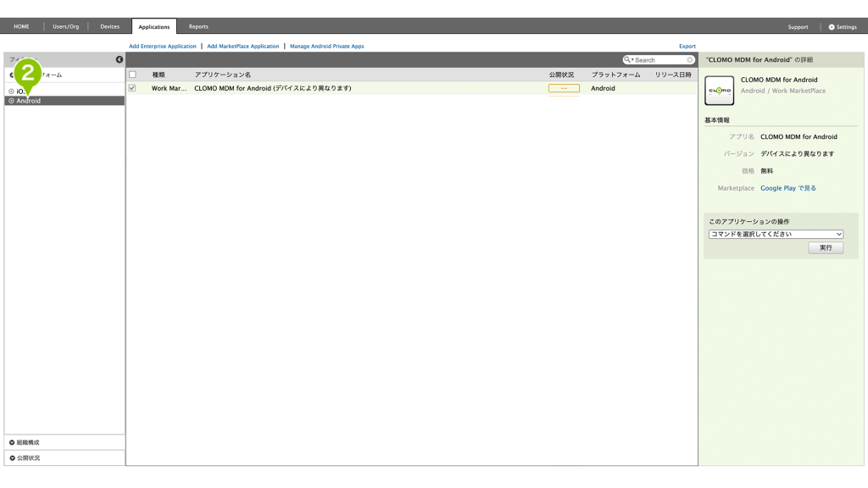The width and height of the screenshot is (868, 488).
Task: Click the "--" publish status badge in the row
Action: point(564,88)
